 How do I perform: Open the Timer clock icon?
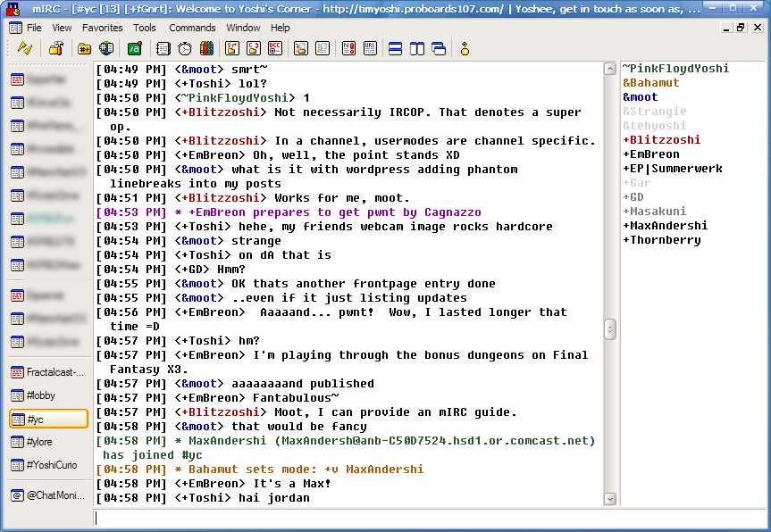click(185, 48)
